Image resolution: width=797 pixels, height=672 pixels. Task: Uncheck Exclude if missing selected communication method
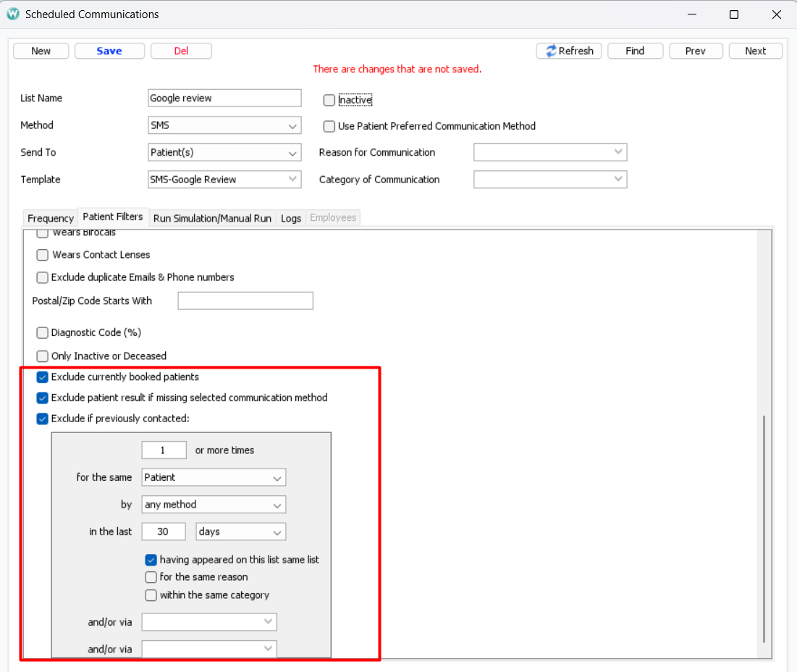click(43, 398)
